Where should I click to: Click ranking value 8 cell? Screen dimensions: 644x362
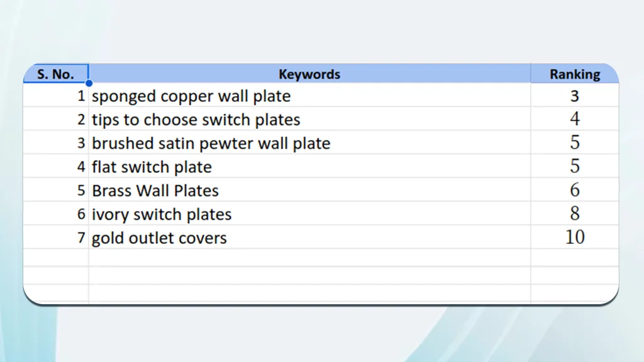[x=575, y=214]
